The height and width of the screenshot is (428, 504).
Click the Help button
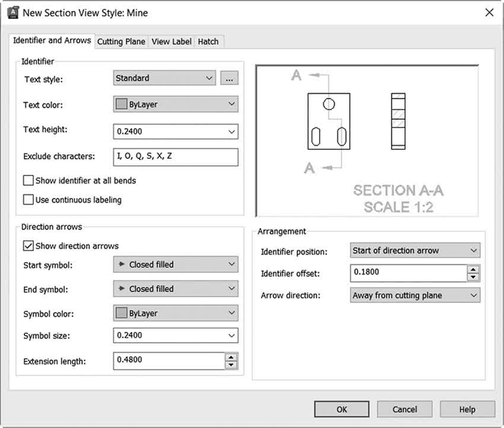point(467,409)
